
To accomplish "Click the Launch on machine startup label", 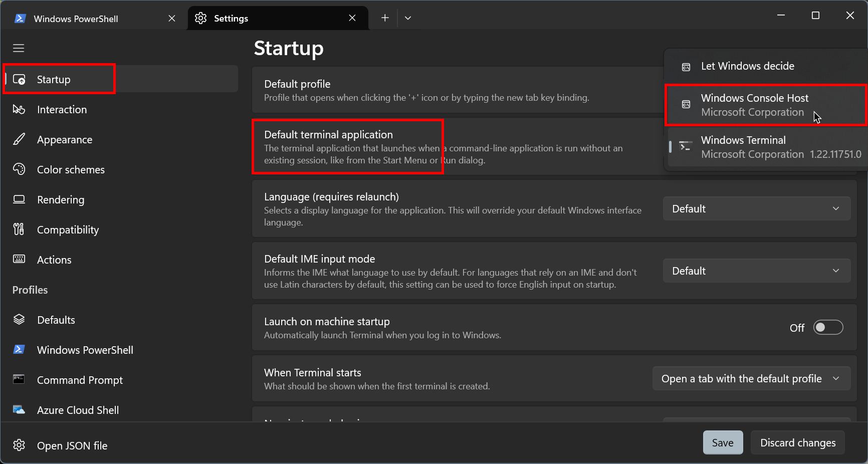I will point(327,321).
